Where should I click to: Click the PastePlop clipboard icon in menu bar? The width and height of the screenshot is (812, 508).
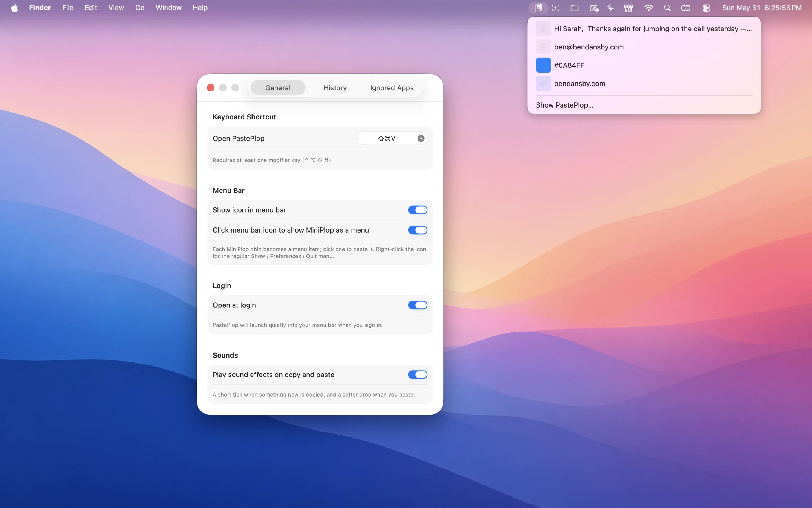tap(538, 8)
